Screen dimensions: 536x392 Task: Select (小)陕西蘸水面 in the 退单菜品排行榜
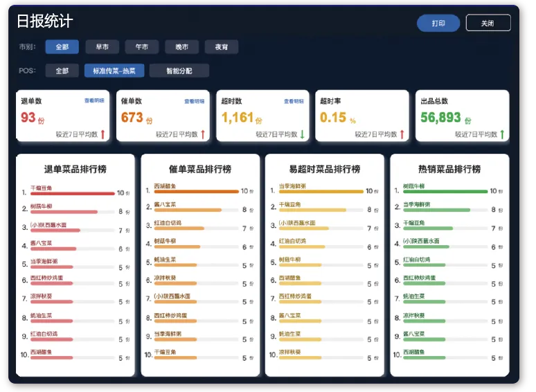click(48, 225)
